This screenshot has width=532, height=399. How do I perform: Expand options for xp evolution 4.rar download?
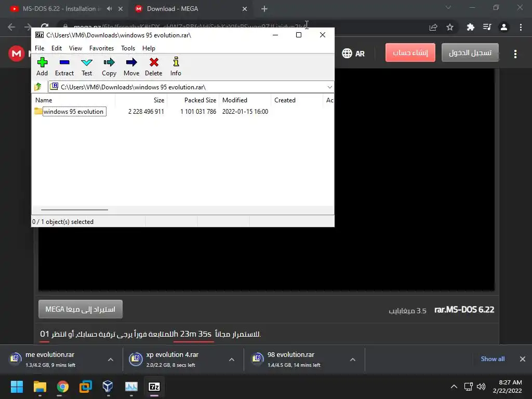point(232,360)
